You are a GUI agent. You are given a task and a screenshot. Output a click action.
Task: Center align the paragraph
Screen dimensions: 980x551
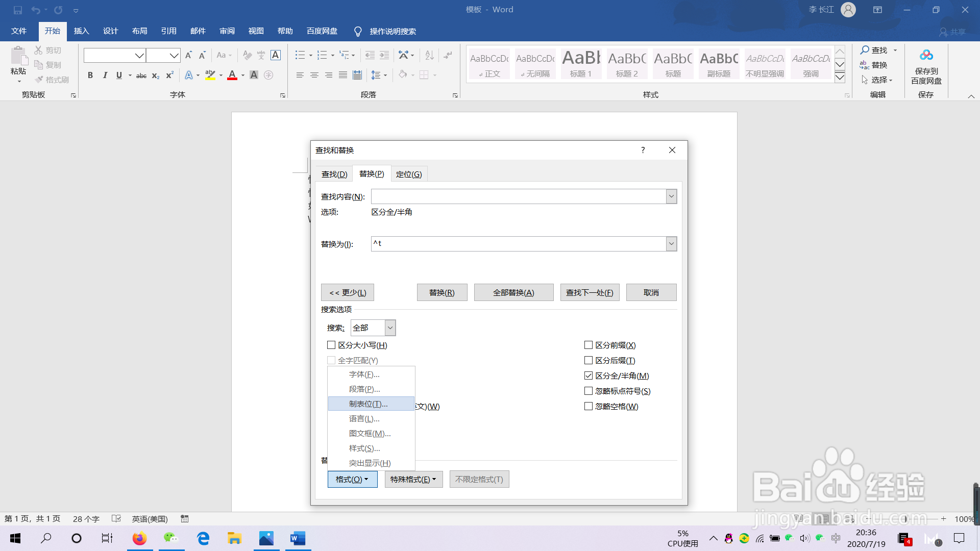314,75
